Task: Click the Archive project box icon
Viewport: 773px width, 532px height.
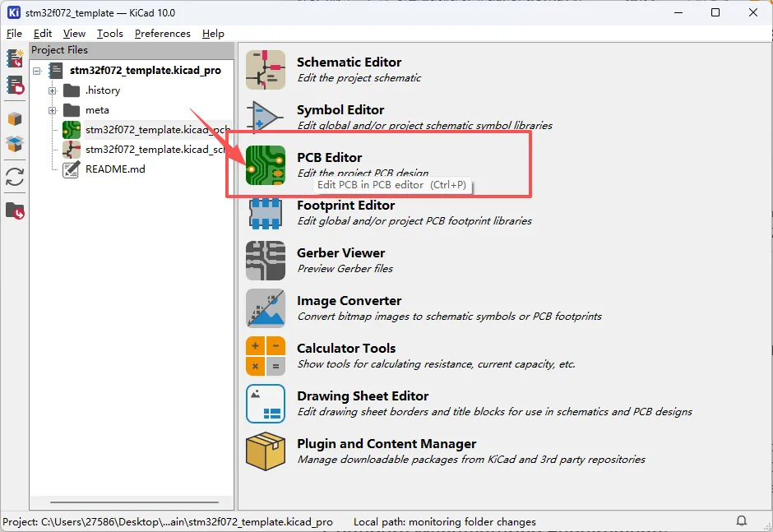Action: tap(15, 119)
